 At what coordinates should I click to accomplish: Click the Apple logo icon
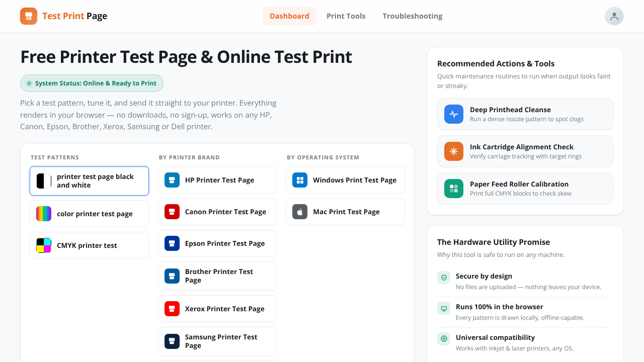tap(300, 212)
